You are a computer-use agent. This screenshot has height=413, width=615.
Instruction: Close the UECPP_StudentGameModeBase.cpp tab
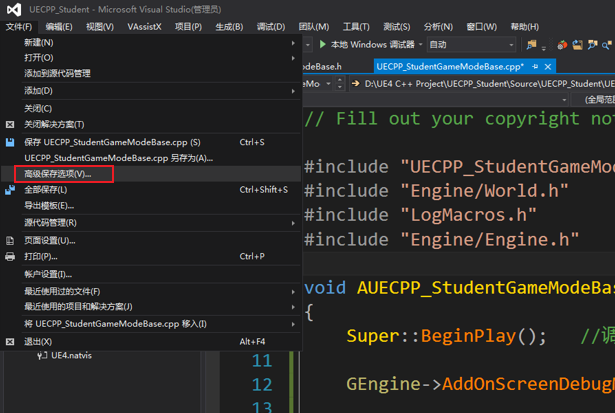[548, 67]
